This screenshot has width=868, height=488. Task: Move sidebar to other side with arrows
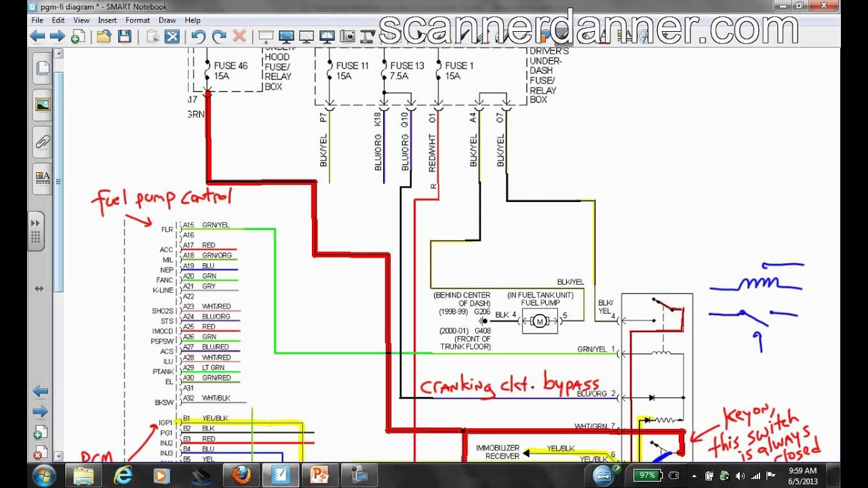pyautogui.click(x=39, y=289)
